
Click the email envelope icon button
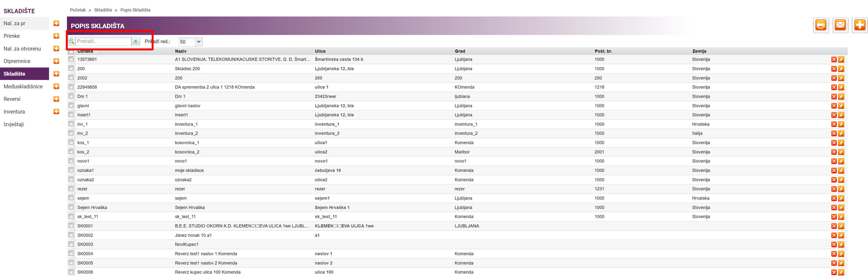(x=840, y=25)
